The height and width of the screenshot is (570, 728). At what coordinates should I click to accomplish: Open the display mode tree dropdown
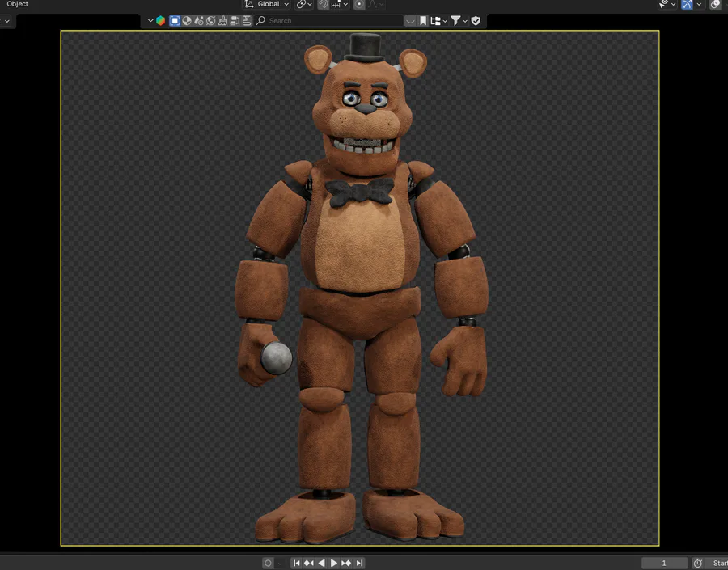[x=438, y=20]
